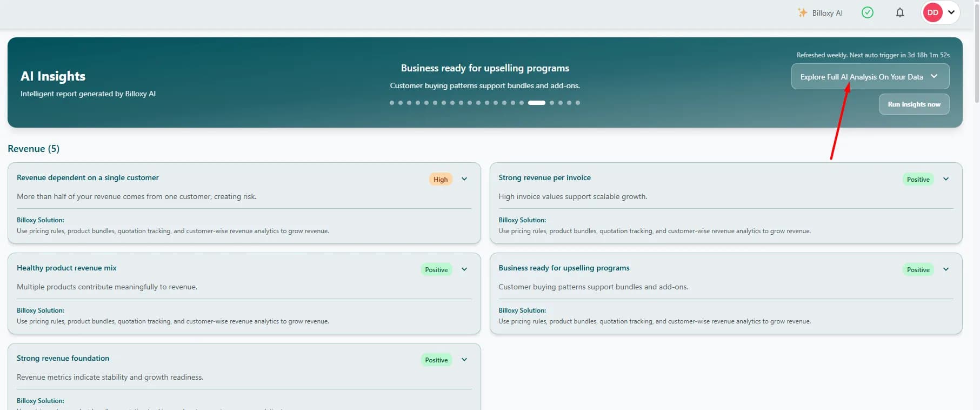Click the active elongated carousel indicator

coord(537,103)
